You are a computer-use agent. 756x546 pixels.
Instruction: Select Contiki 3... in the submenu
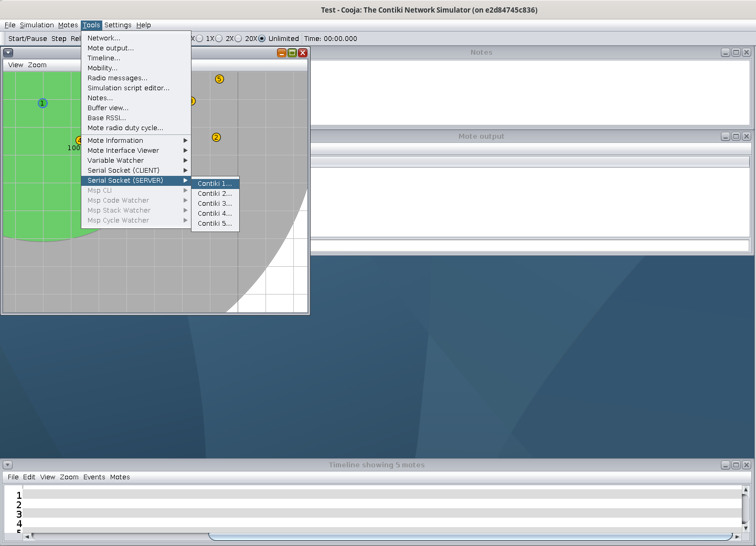click(x=215, y=204)
